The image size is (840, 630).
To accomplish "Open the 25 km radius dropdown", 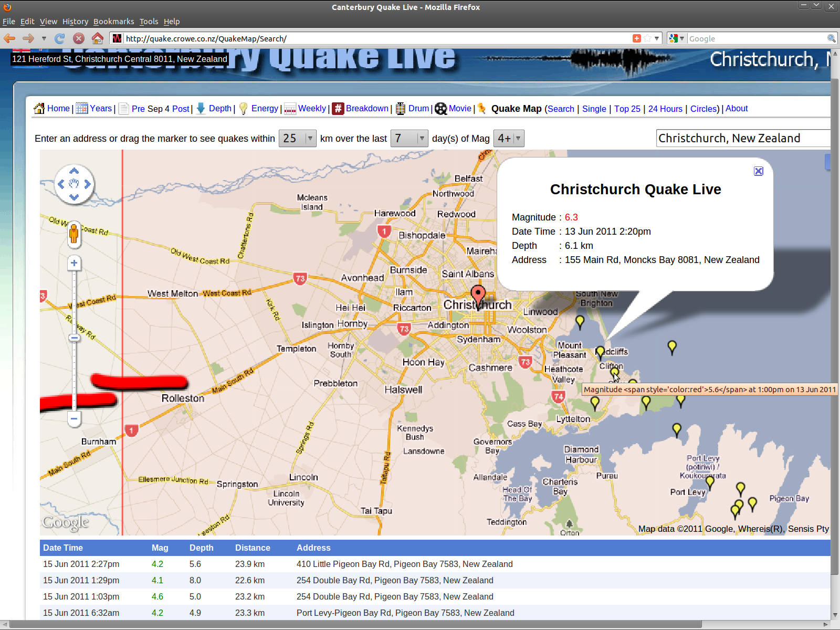I will [297, 139].
